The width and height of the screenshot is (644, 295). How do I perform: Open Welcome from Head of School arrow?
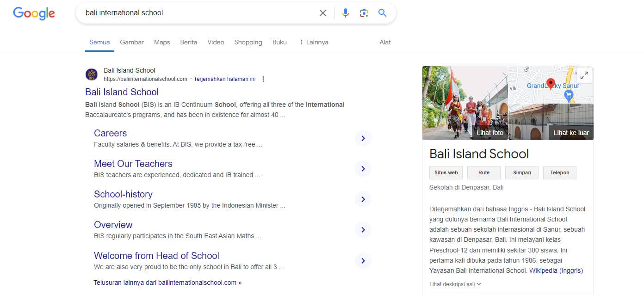pos(363,261)
